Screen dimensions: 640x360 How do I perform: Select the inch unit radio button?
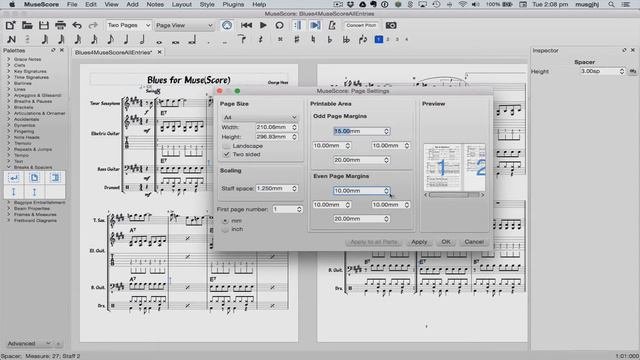[x=225, y=229]
